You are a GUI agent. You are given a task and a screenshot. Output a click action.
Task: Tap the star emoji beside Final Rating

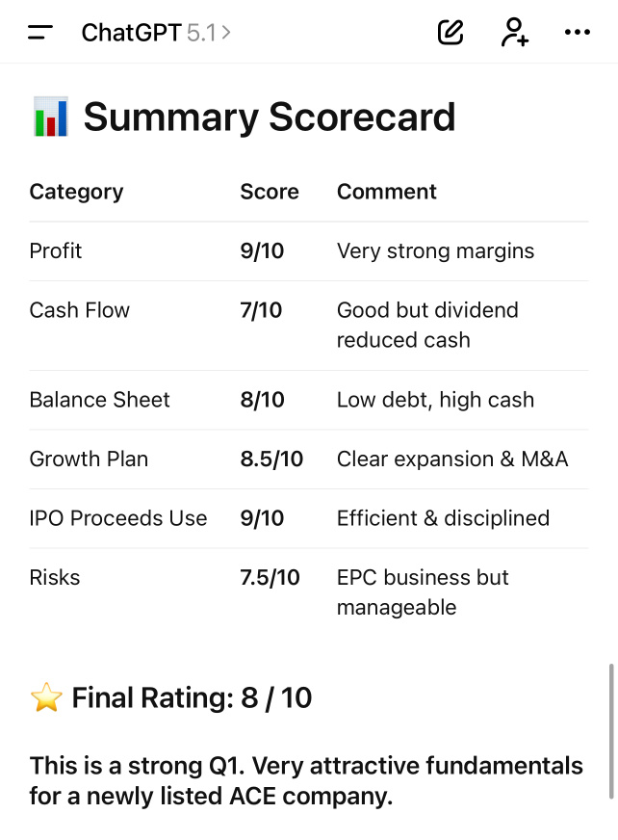[46, 697]
